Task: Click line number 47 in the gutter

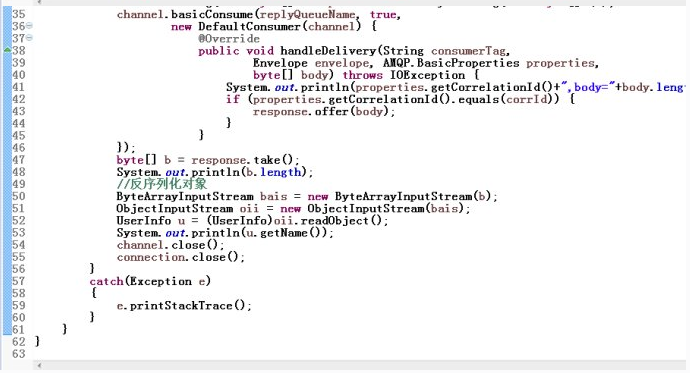Action: [18, 160]
